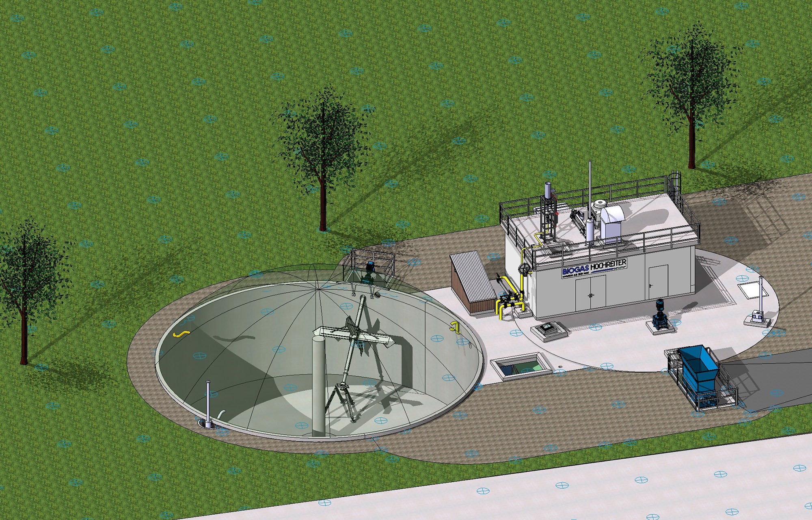Select the tree behind the digester dome
This screenshot has height=520, width=812.
(322, 158)
